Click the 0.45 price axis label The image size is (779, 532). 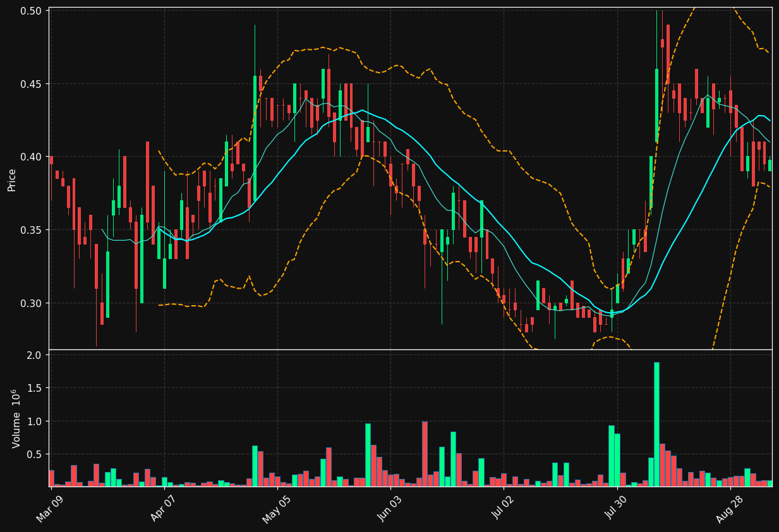[x=31, y=84]
